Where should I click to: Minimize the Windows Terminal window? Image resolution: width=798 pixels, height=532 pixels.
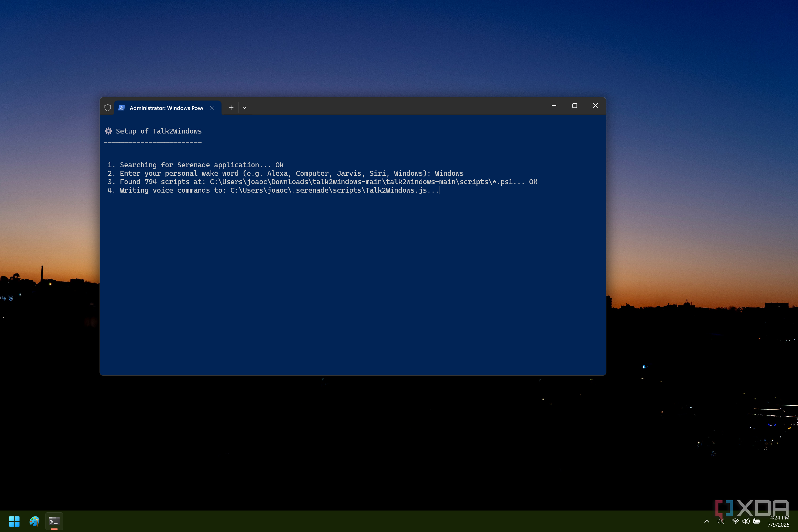tap(554, 106)
